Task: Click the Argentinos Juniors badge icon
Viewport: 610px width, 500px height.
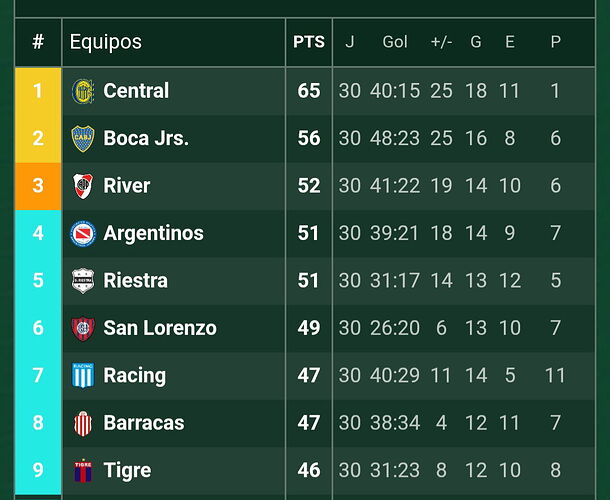Action: click(82, 233)
